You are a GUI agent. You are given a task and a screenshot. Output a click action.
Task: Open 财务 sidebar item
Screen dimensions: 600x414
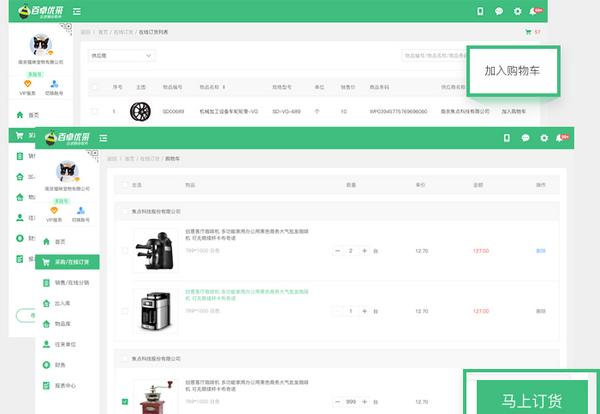coord(54,365)
